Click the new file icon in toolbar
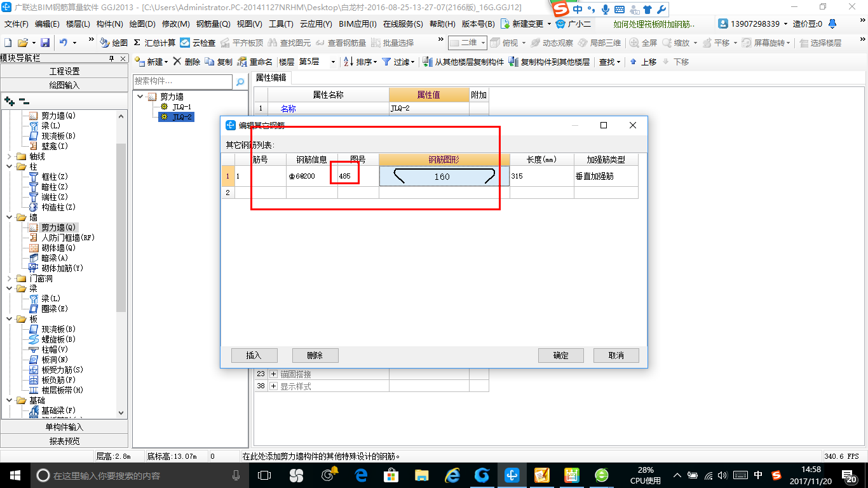 8,43
